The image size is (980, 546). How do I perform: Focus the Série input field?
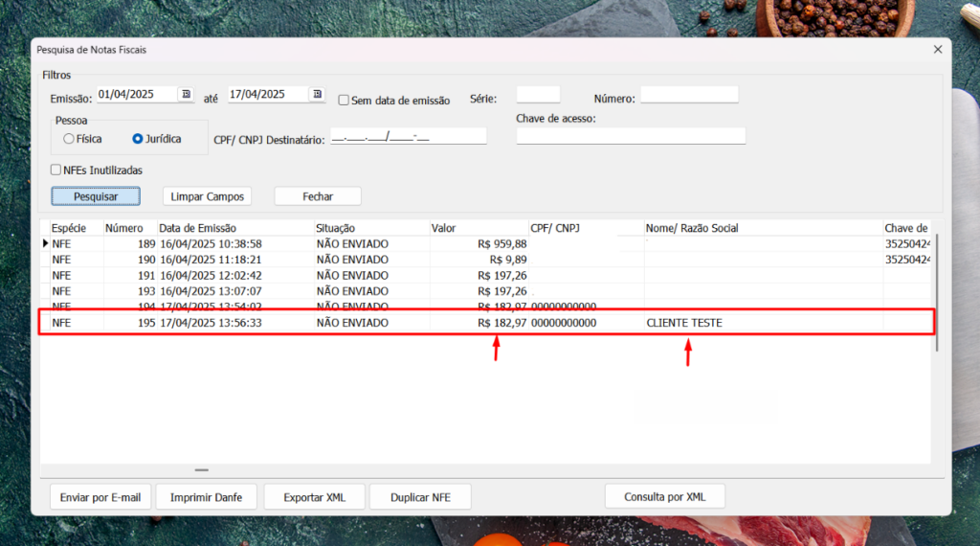[x=538, y=95]
